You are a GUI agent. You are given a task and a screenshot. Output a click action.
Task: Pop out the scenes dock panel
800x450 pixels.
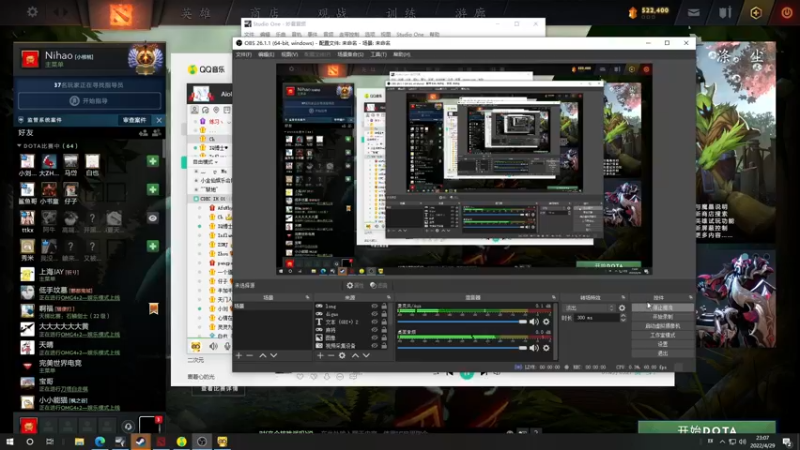pos(307,297)
